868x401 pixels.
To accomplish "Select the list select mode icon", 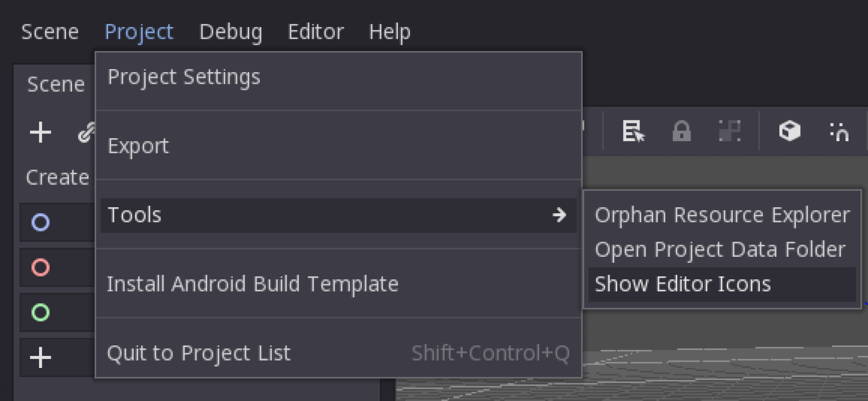I will click(633, 131).
